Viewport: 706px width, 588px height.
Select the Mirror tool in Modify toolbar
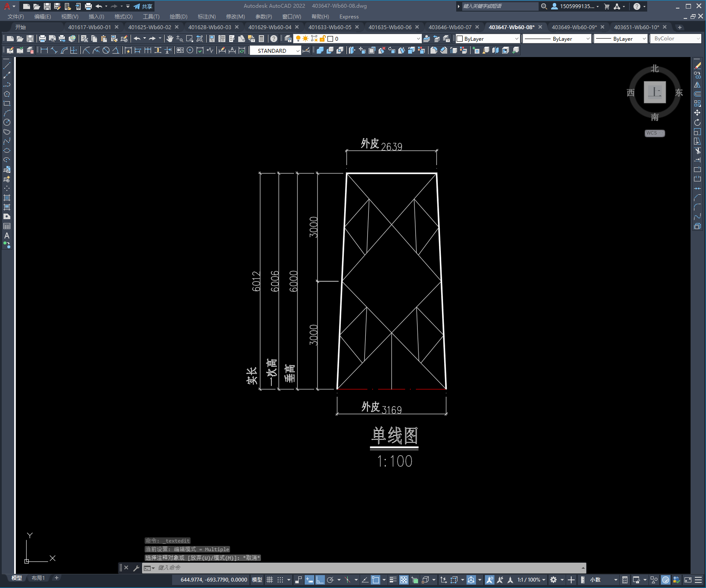click(x=697, y=84)
